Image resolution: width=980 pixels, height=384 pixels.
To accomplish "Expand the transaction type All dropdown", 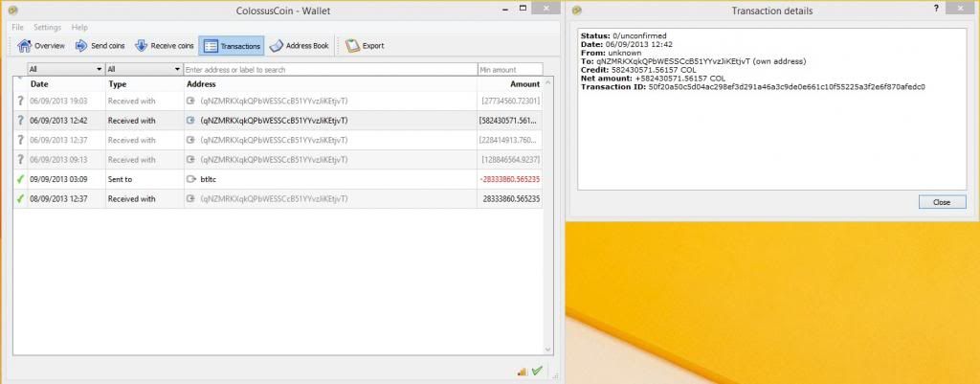I will pyautogui.click(x=144, y=69).
